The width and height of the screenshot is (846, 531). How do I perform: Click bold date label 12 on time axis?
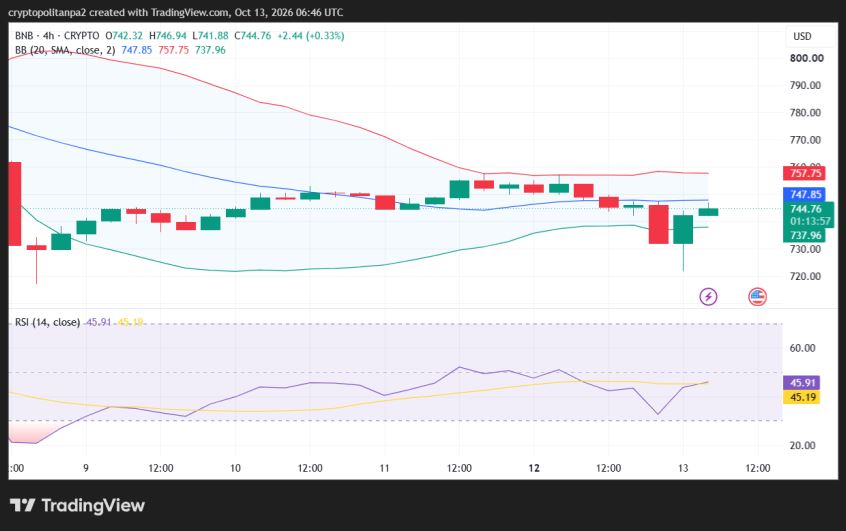click(534, 468)
